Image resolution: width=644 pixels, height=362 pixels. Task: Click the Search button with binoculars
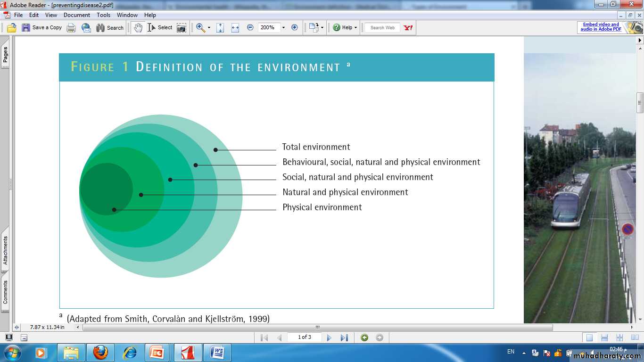[110, 28]
